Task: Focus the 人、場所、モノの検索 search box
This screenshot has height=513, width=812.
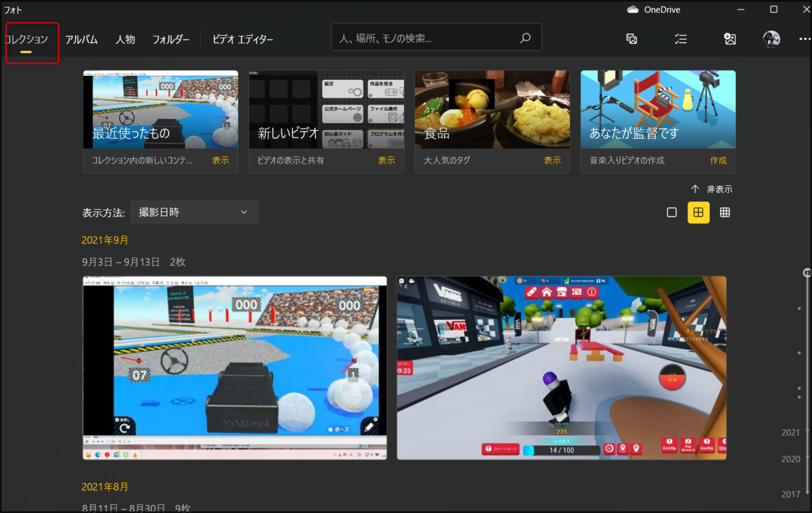Action: pos(436,38)
